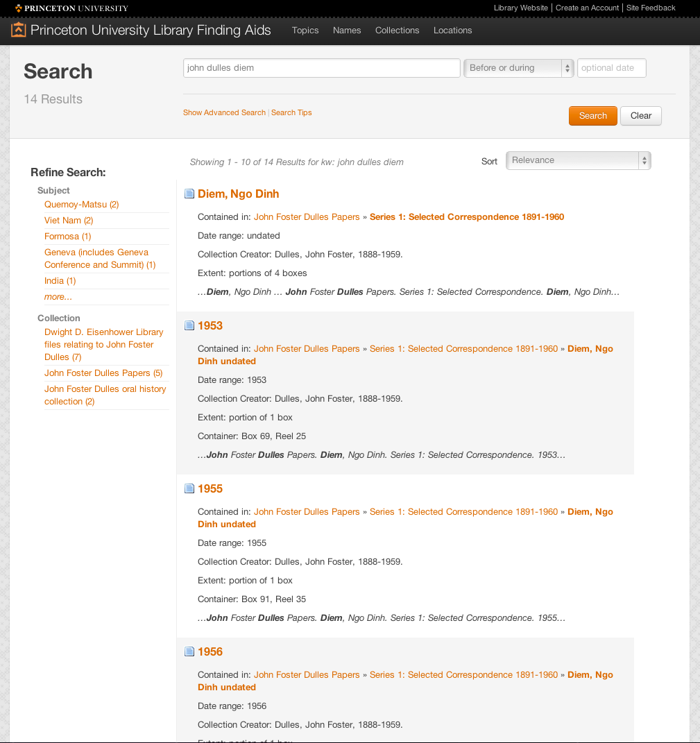Screen dimensions: 700x743
Task: Filter by John Foster Dulles Papers (5) collection
Action: tap(103, 373)
